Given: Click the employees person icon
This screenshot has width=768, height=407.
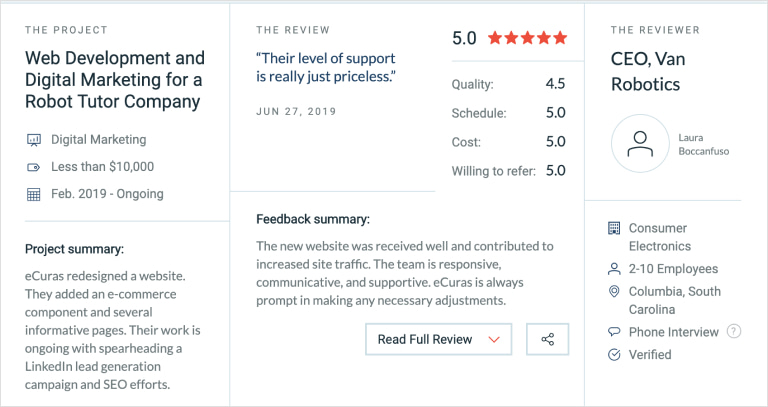Looking at the screenshot, I should coord(614,269).
